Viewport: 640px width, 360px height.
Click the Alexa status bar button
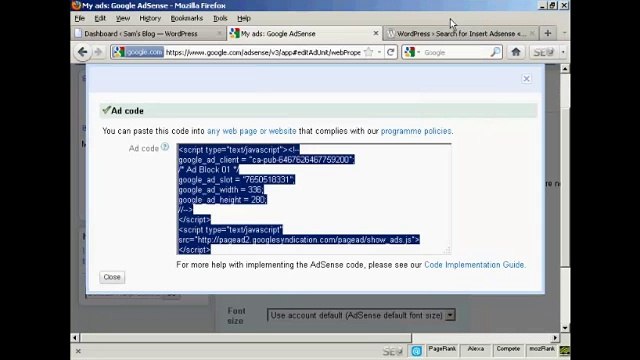click(476, 349)
